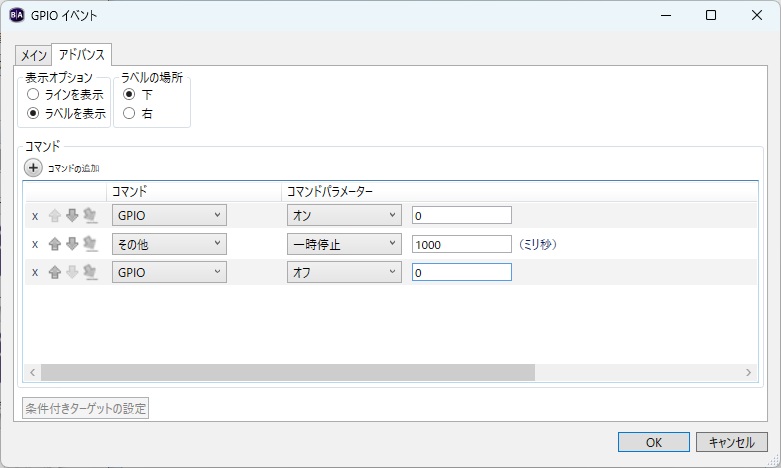Click the add command plus icon
Image resolution: width=781 pixels, height=468 pixels.
tap(33, 168)
